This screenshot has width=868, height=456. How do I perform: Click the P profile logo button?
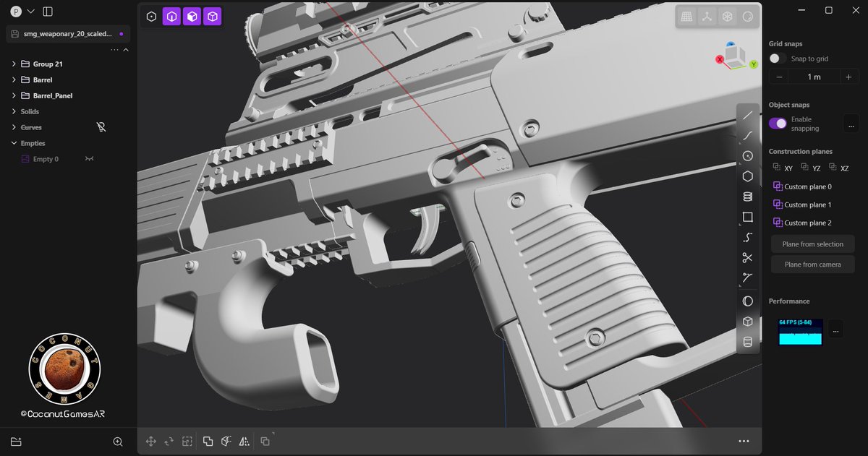pos(16,12)
